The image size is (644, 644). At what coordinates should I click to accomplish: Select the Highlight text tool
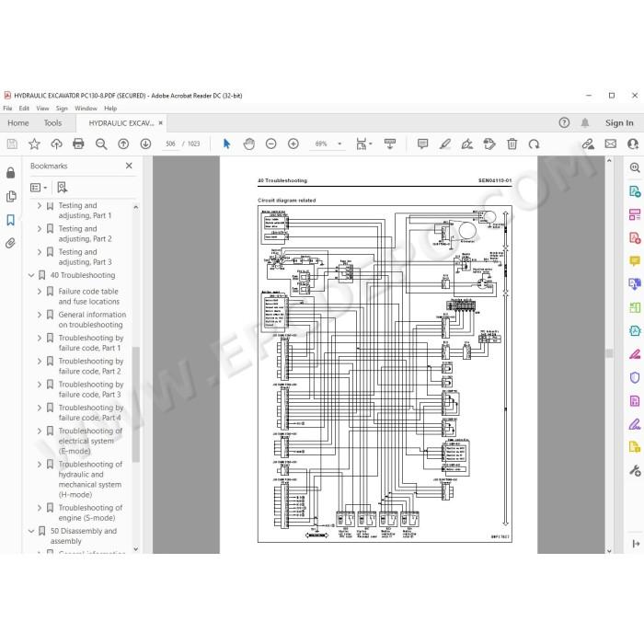tap(444, 144)
